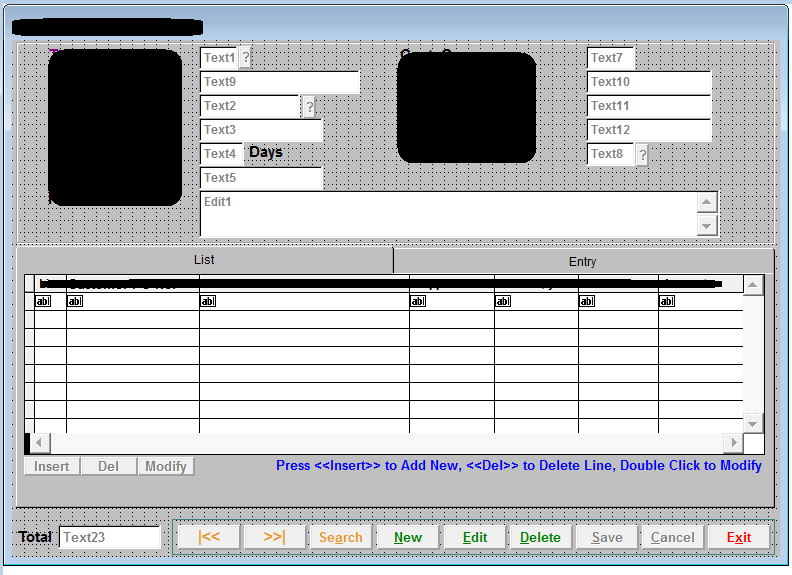The height and width of the screenshot is (575, 792).
Task: Click into the Text12 field
Action: pyautogui.click(x=649, y=130)
